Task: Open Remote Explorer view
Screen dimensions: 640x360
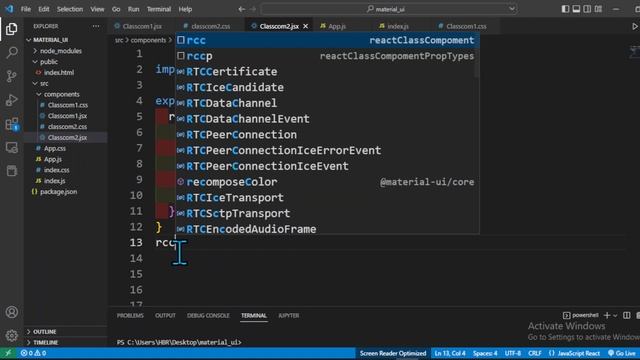Action: coord(11,147)
